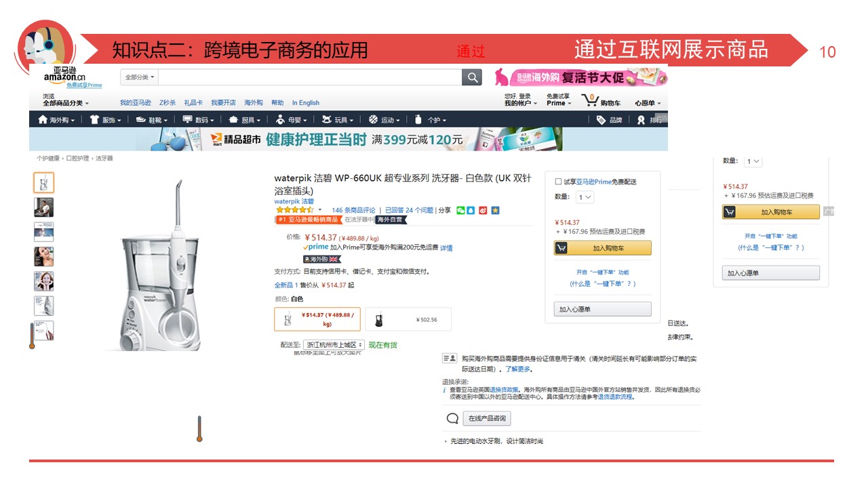Tick the 试享亚马逊Prime免费配送 checkbox
Image resolution: width=868 pixels, height=488 pixels.
tap(558, 182)
